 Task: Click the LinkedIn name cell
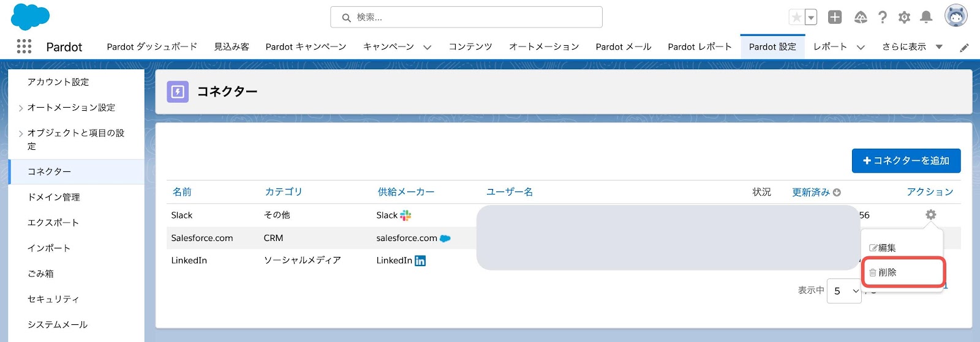click(189, 261)
